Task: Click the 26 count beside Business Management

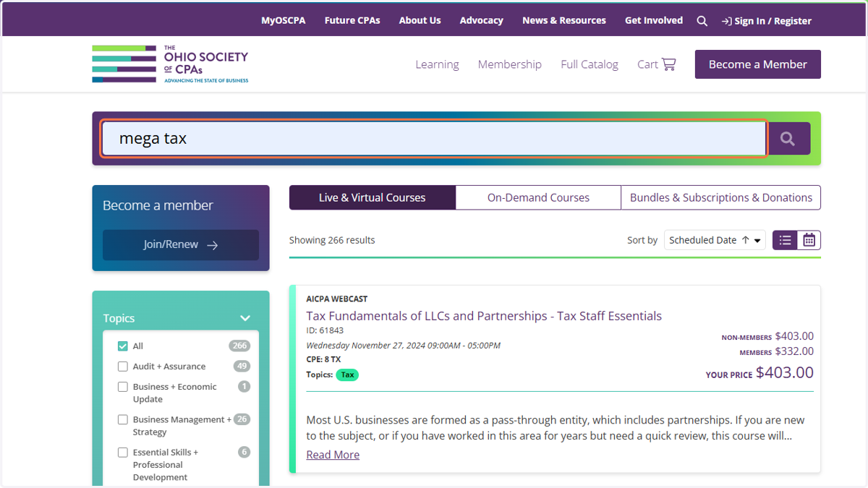Action: (x=242, y=419)
